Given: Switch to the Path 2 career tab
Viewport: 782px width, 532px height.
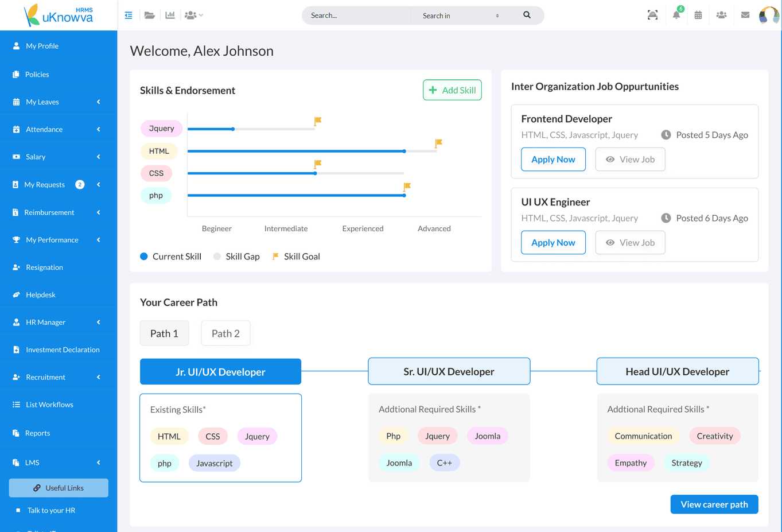Looking at the screenshot, I should pyautogui.click(x=225, y=333).
